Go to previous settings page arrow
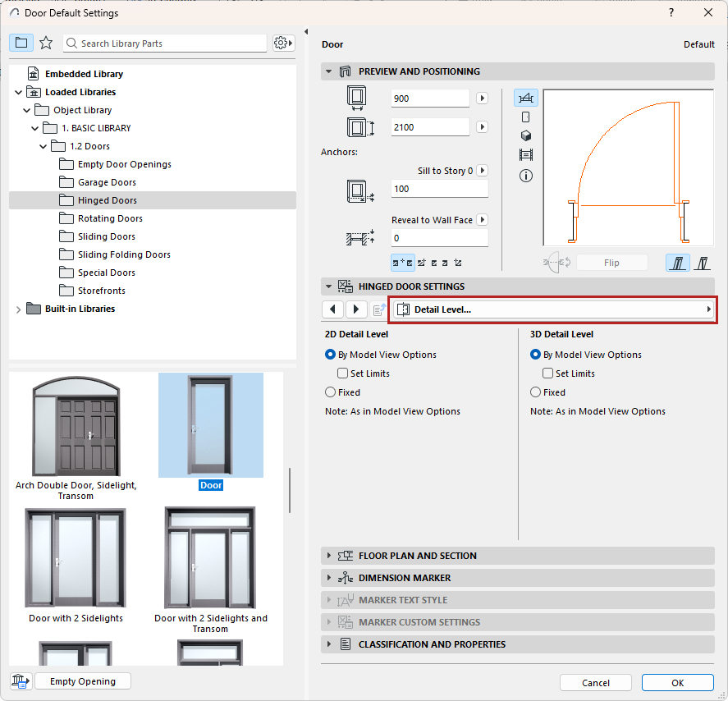This screenshot has height=701, width=728. tap(332, 309)
